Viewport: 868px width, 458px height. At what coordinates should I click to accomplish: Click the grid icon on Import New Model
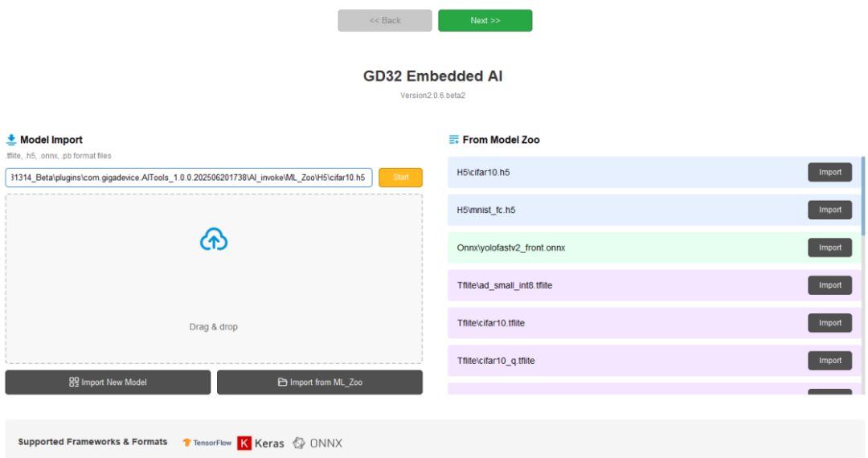click(74, 382)
